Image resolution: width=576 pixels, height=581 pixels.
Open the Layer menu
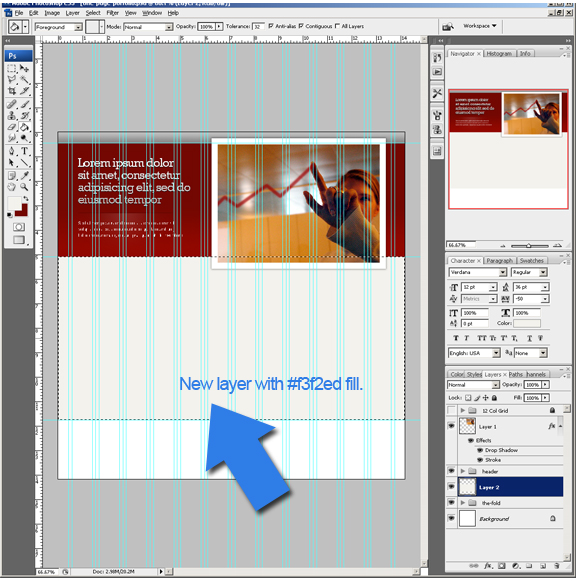click(72, 13)
